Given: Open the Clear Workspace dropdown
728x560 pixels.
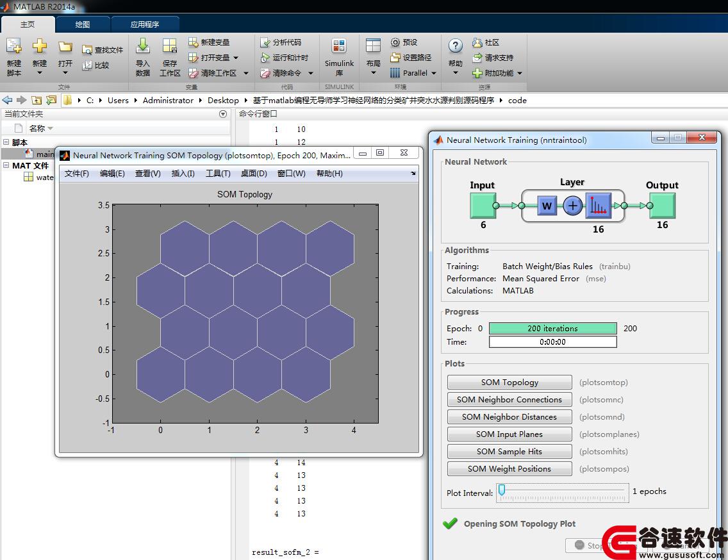Looking at the screenshot, I should [x=246, y=73].
